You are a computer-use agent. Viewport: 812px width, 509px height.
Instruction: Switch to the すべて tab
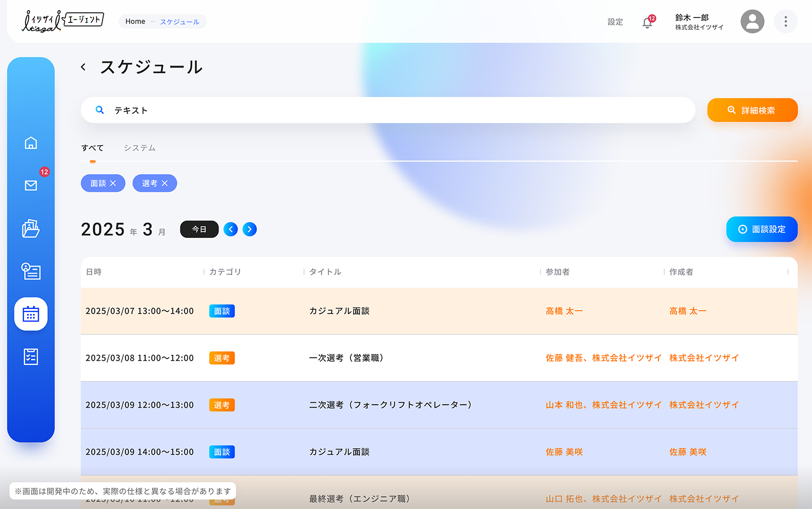(92, 148)
